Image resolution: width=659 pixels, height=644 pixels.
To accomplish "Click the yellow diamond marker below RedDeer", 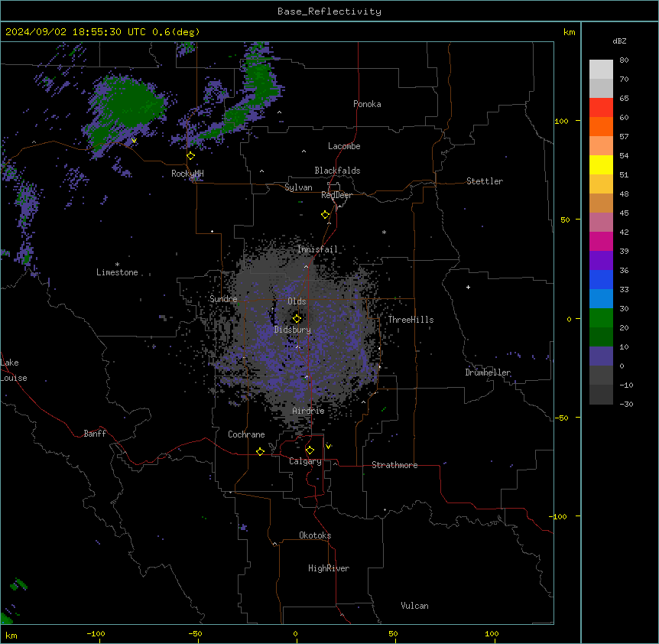I will 325,215.
